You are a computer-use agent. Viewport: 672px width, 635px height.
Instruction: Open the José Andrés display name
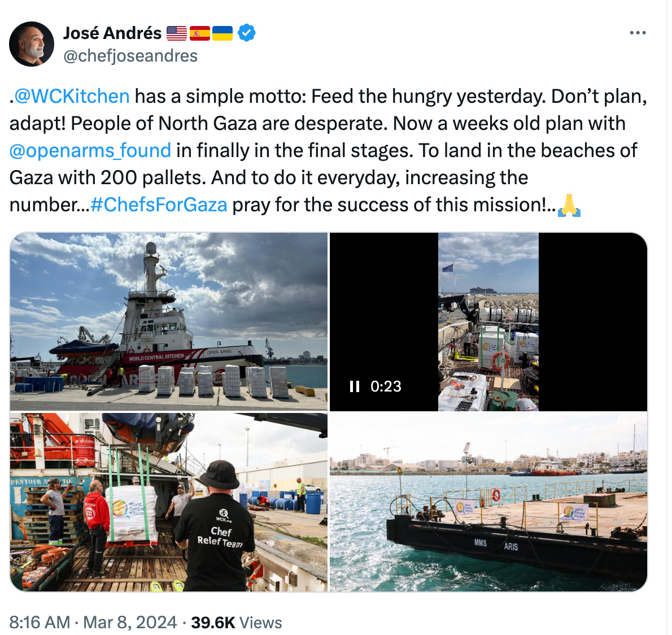click(x=112, y=33)
